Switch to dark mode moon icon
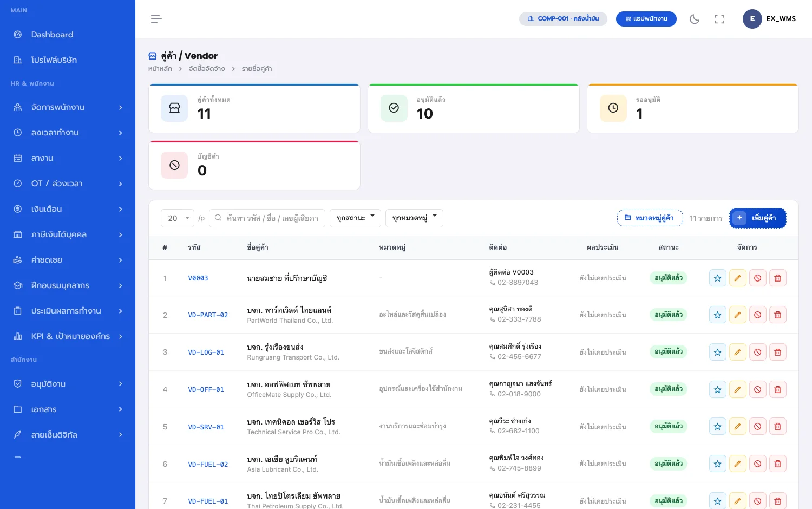Viewport: 812px width, 509px height. (x=695, y=19)
